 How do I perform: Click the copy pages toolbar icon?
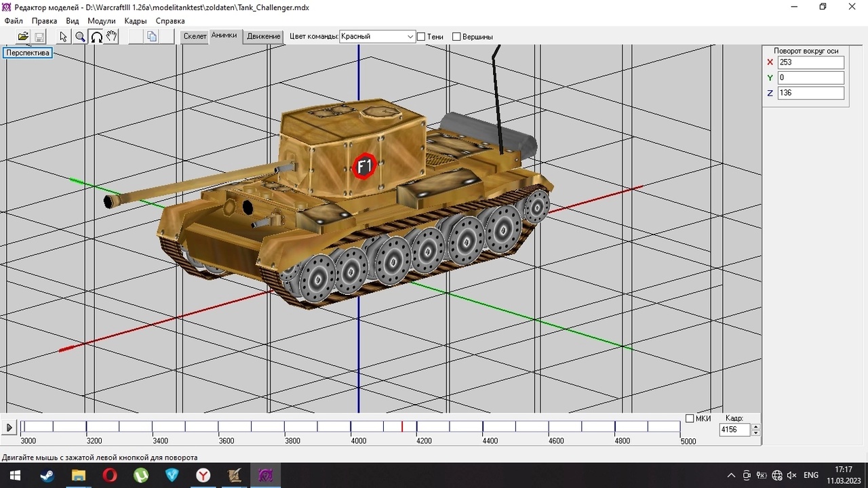(152, 37)
